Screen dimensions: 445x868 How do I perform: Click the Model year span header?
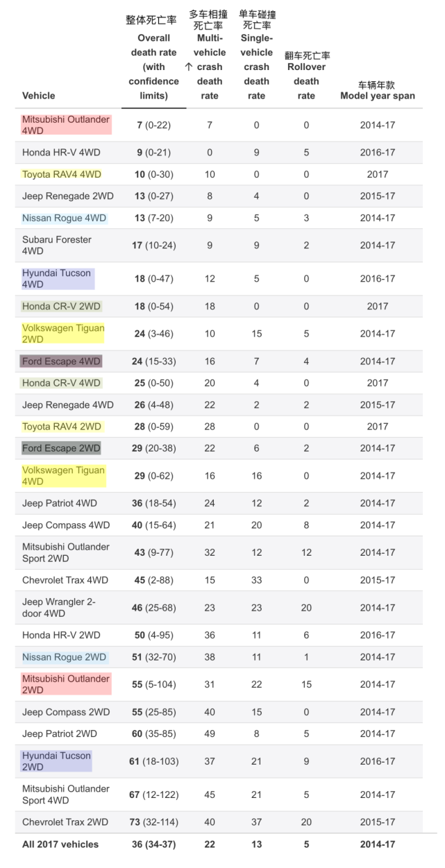377,96
